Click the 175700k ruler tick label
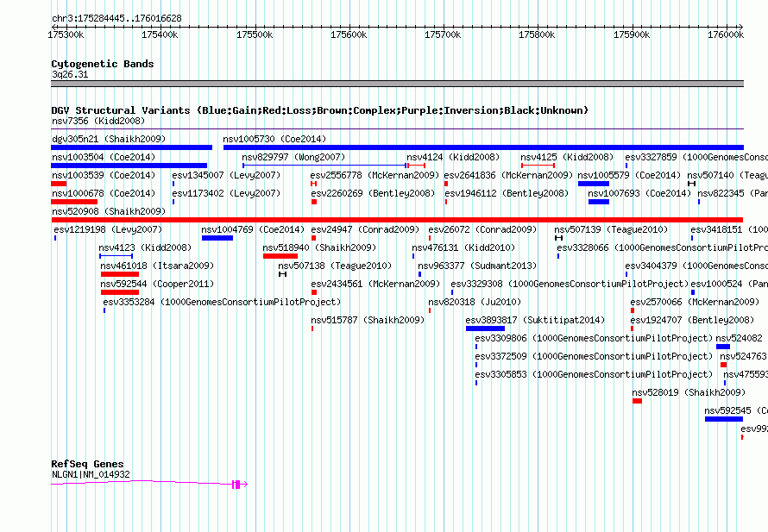Image resolution: width=768 pixels, height=532 pixels. (443, 34)
